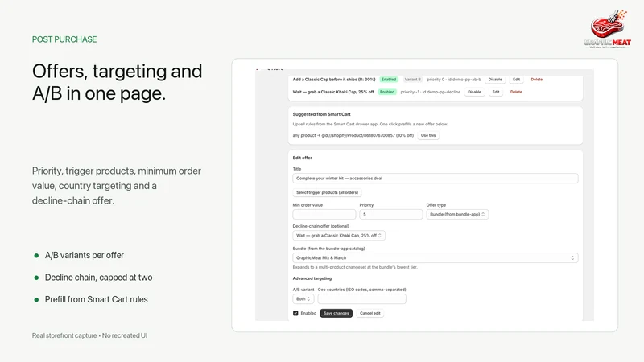Edit the Classic Cap before it ships offer
644x362 pixels.
coord(516,80)
